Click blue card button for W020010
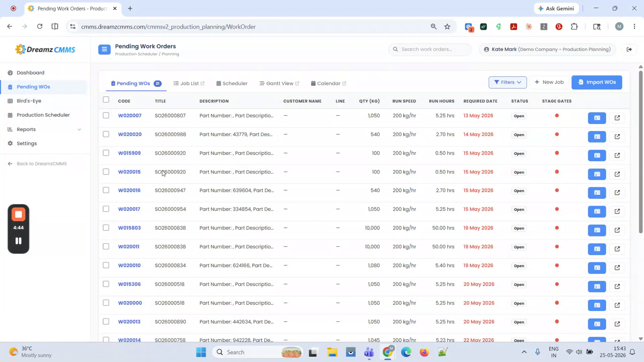 pos(597,268)
